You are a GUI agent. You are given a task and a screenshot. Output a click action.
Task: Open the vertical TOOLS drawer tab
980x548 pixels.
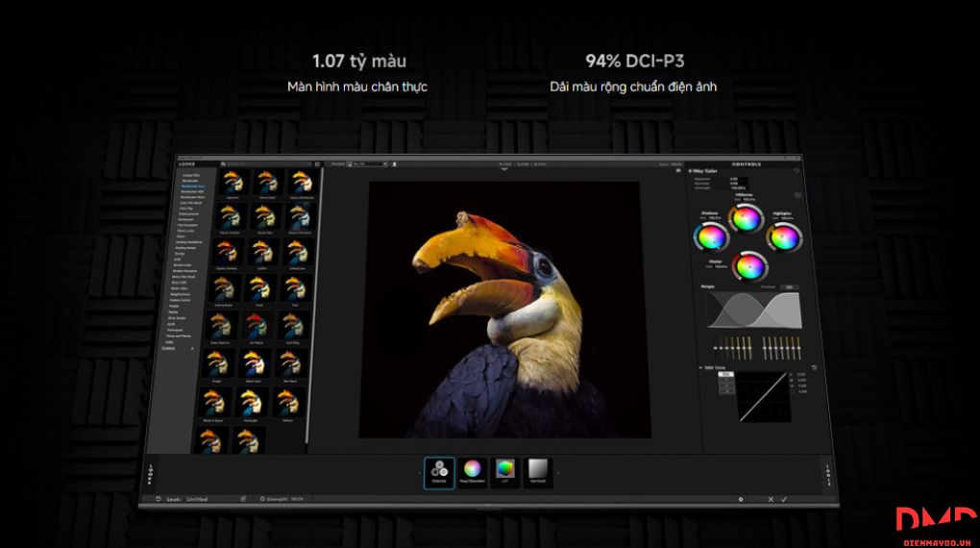click(827, 475)
